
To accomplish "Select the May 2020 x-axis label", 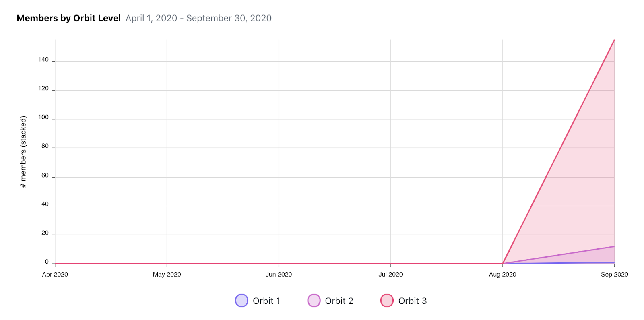I will click(x=167, y=274).
